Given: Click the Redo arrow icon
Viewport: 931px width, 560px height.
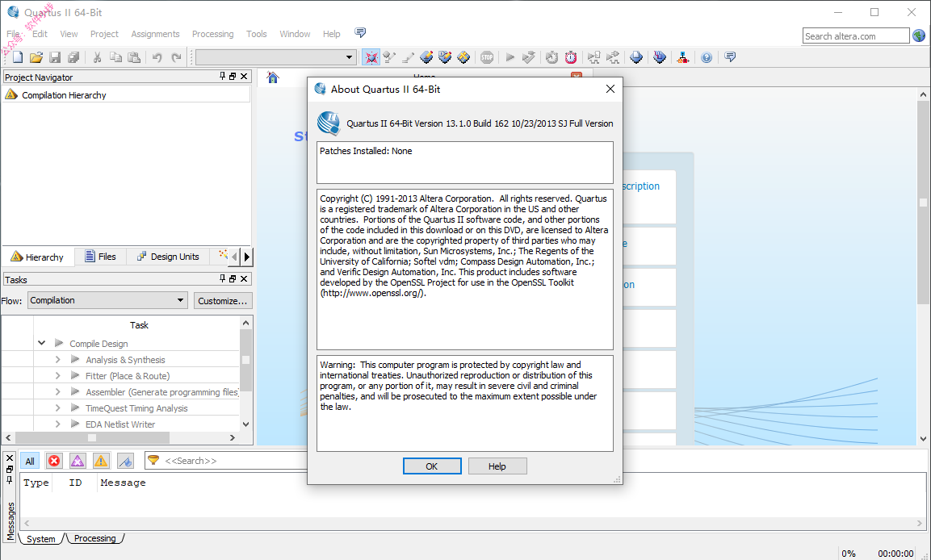Looking at the screenshot, I should point(176,57).
